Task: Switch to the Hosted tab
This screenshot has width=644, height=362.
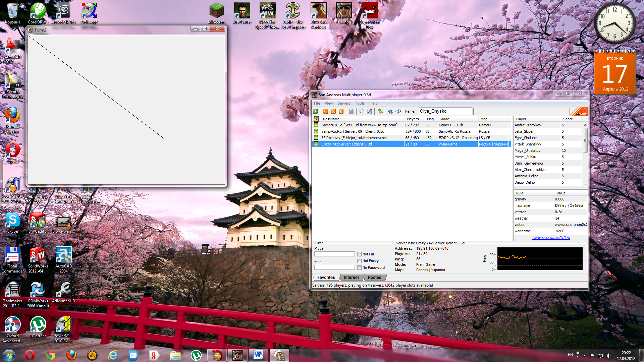Action: [374, 278]
